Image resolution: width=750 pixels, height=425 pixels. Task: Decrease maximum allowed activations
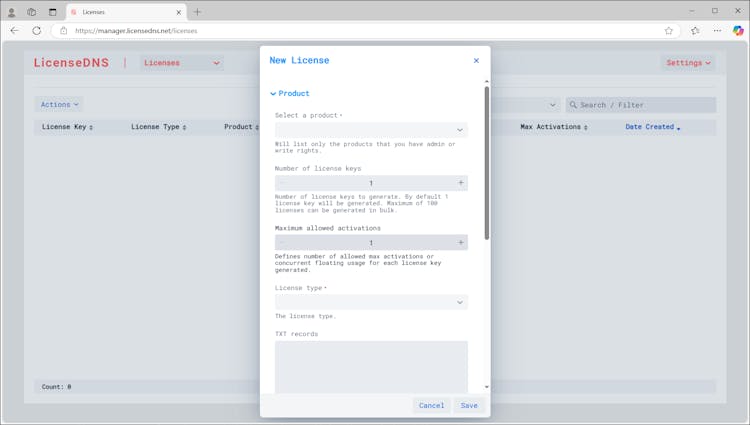coord(282,243)
